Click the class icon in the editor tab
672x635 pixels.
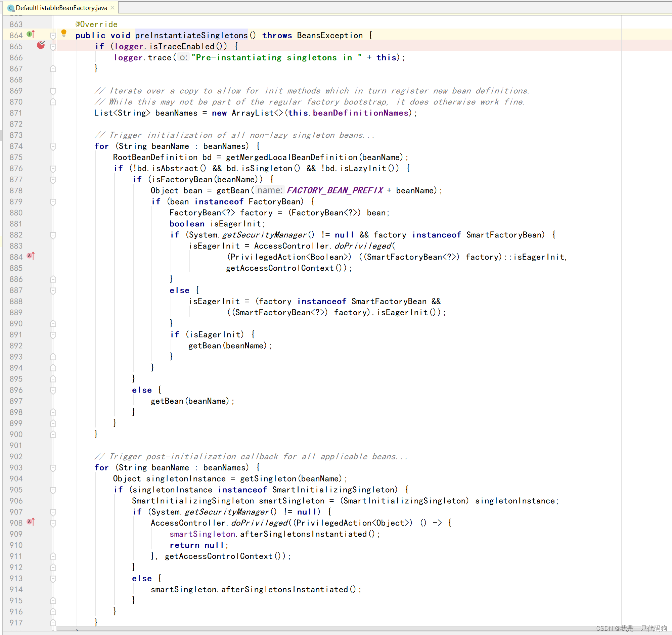point(10,8)
